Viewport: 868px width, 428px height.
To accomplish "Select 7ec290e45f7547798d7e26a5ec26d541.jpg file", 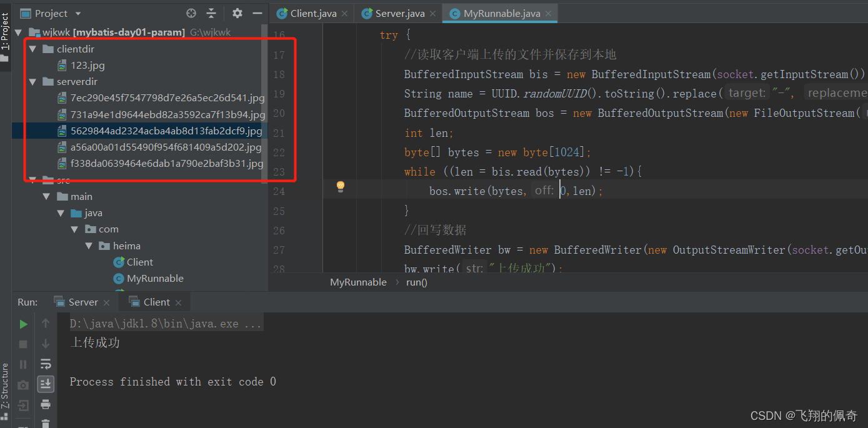I will point(161,98).
